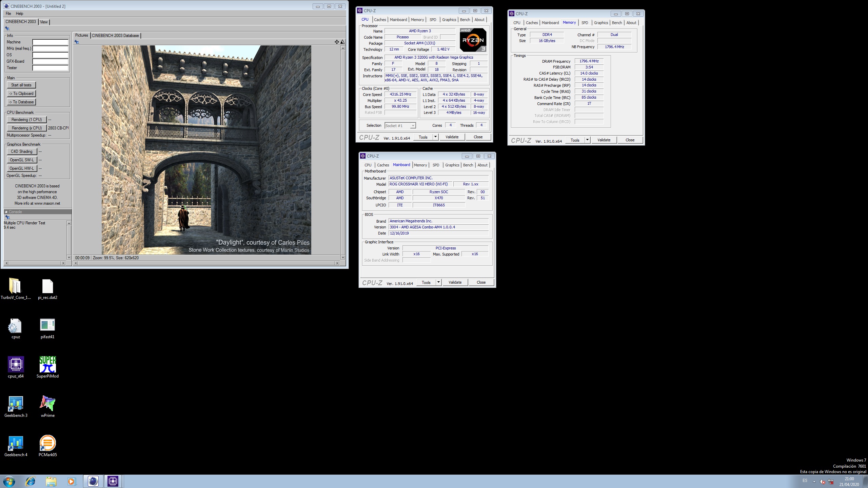Open the CINEBENCH 2003 Database tab

click(116, 36)
